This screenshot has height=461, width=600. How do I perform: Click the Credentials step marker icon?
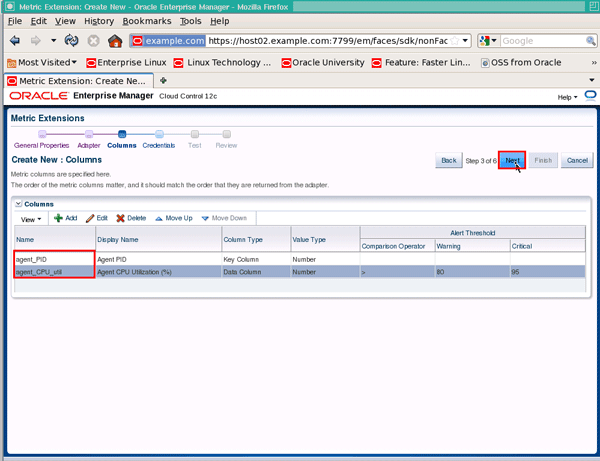(x=159, y=134)
